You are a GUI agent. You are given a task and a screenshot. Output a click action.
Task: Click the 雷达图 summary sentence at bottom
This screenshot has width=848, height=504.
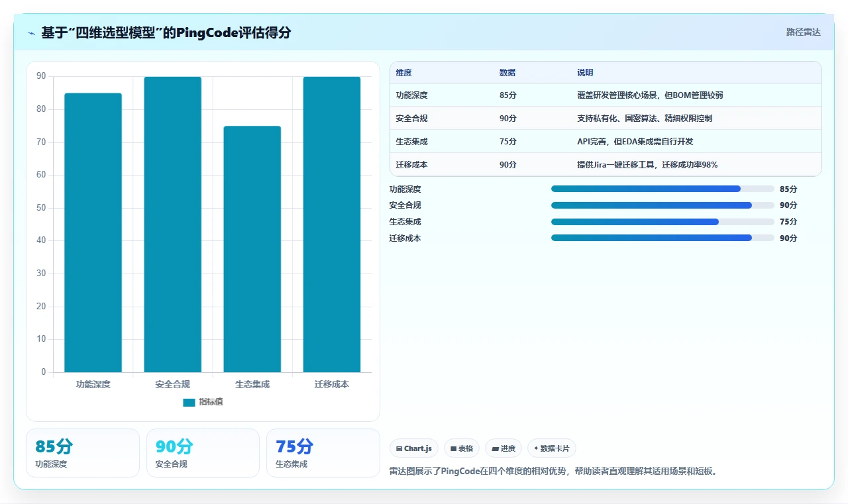pos(554,472)
